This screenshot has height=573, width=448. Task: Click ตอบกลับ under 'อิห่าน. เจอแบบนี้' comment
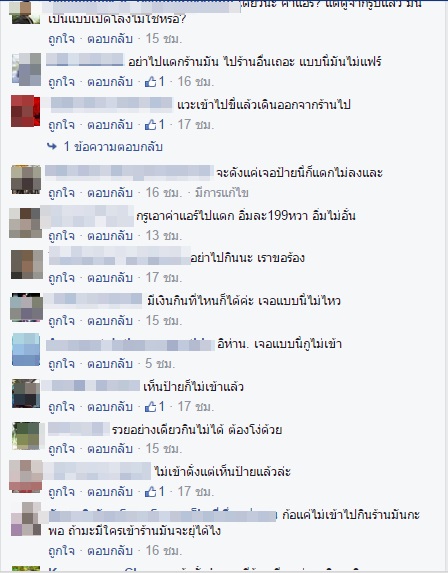pos(110,364)
